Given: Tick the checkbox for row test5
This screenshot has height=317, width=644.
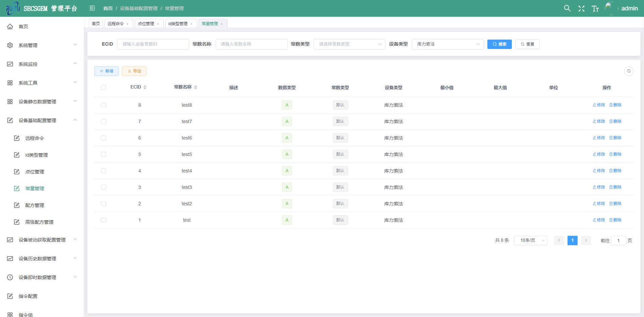Looking at the screenshot, I should 104,154.
